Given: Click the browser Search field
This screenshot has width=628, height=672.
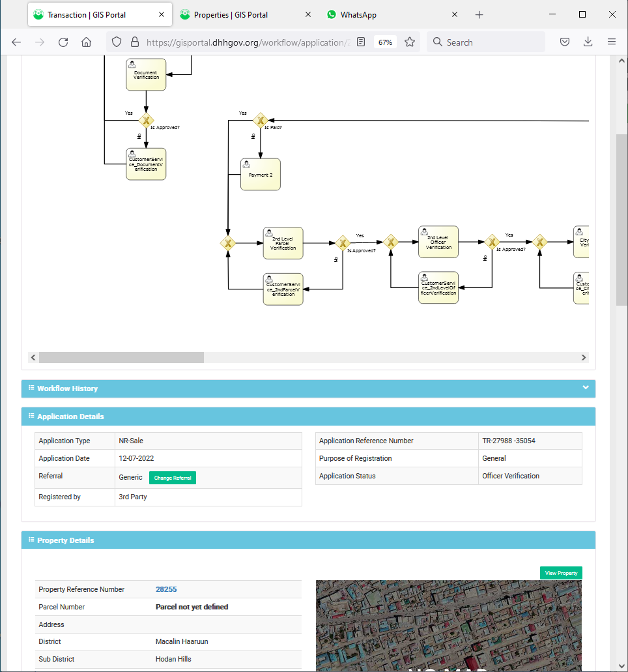Looking at the screenshot, I should pos(486,42).
